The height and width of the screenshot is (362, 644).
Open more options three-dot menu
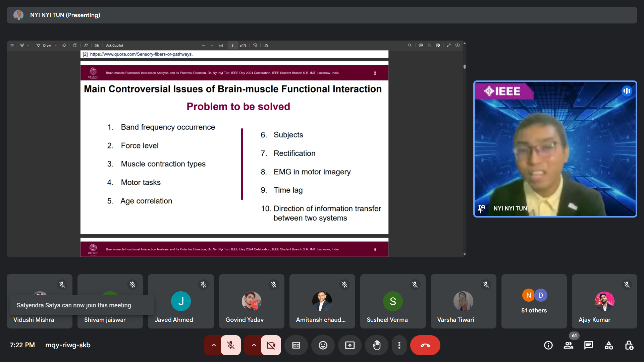(399, 345)
